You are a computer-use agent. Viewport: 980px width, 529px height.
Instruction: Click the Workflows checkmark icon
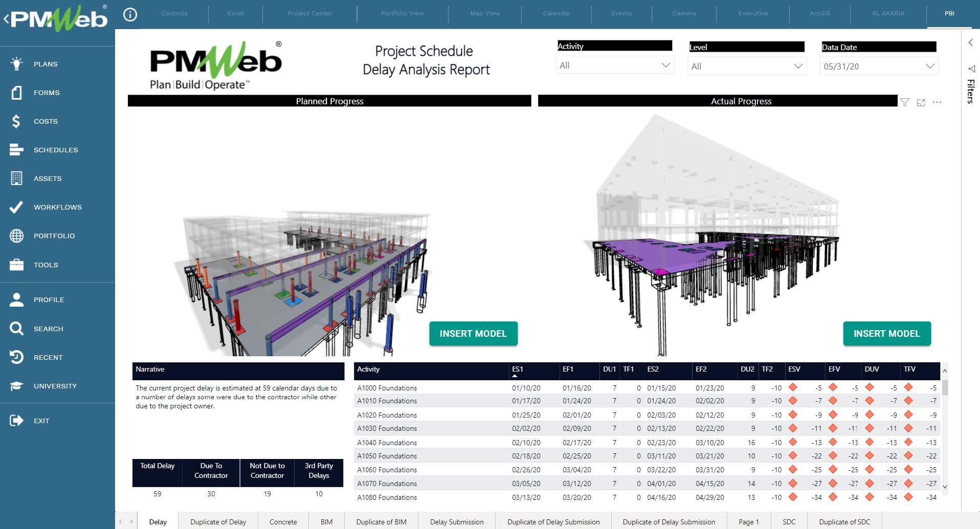[16, 207]
